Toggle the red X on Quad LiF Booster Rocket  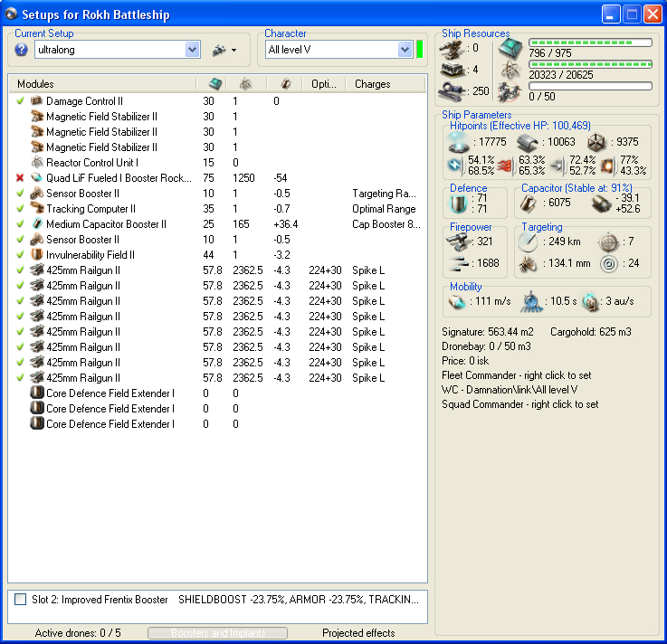(x=20, y=178)
